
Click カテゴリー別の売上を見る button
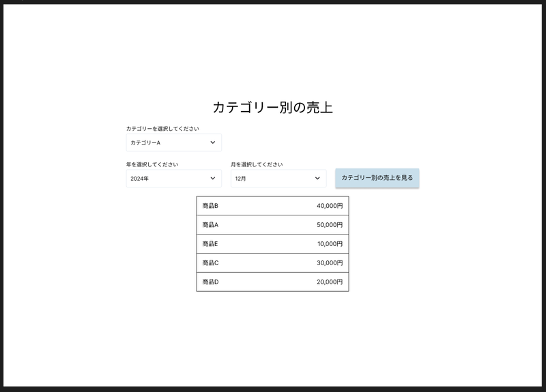coord(377,178)
